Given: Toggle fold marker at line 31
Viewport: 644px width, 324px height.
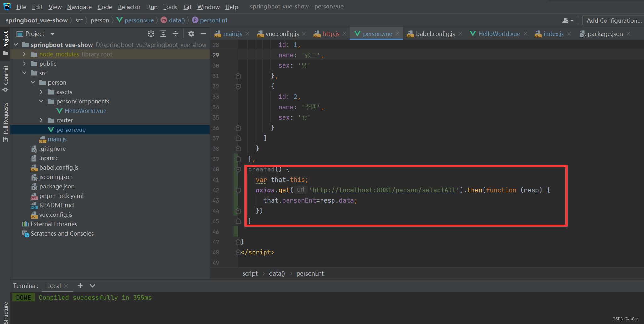Looking at the screenshot, I should tap(238, 76).
